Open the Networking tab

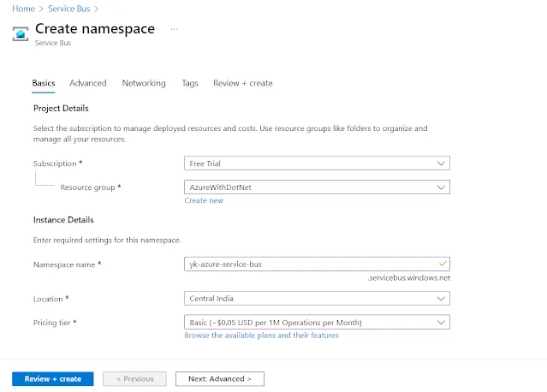(x=144, y=83)
